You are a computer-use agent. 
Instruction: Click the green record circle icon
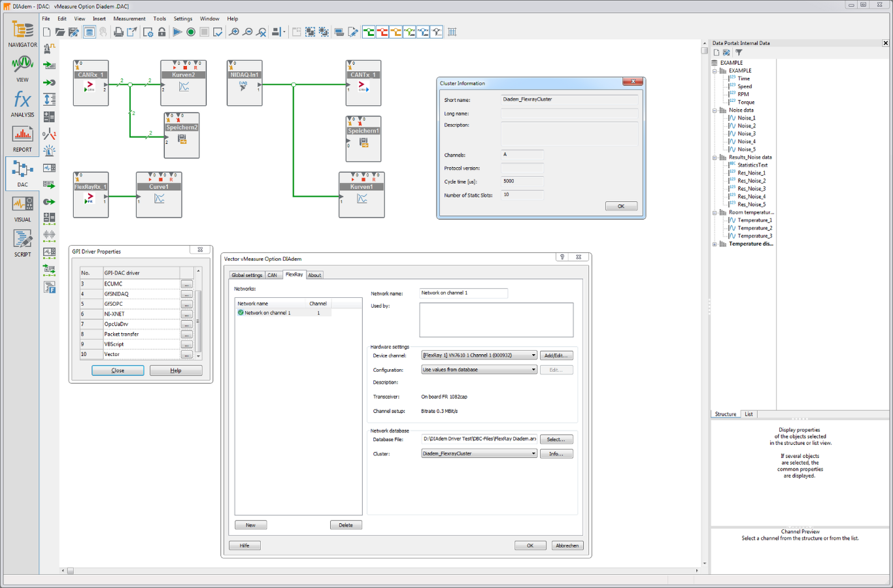191,32
